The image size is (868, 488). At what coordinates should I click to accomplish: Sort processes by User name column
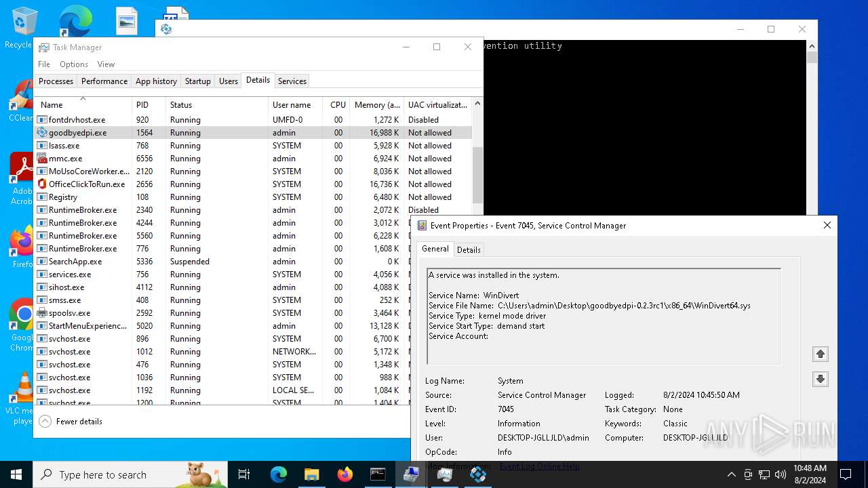[296, 105]
